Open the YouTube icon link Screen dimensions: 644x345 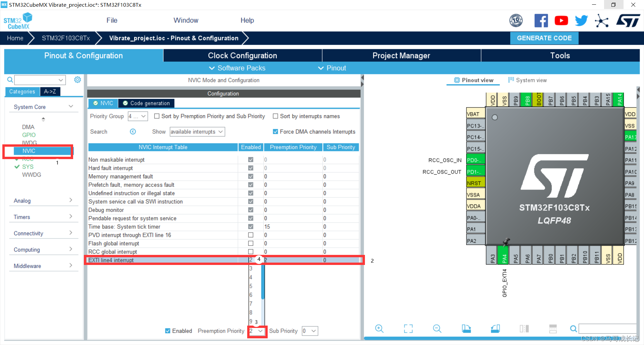click(561, 21)
